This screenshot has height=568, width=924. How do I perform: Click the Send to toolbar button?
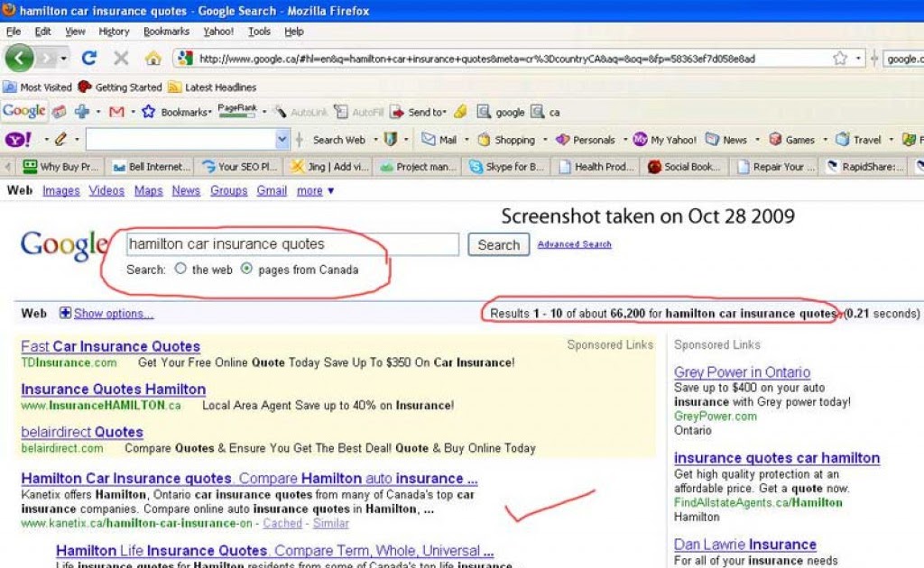(x=418, y=112)
